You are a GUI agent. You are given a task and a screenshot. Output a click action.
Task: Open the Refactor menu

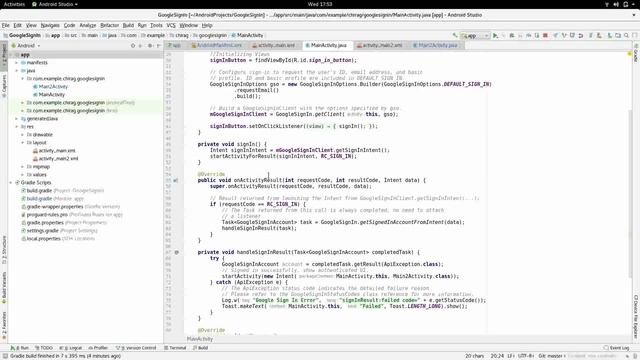tap(109, 25)
